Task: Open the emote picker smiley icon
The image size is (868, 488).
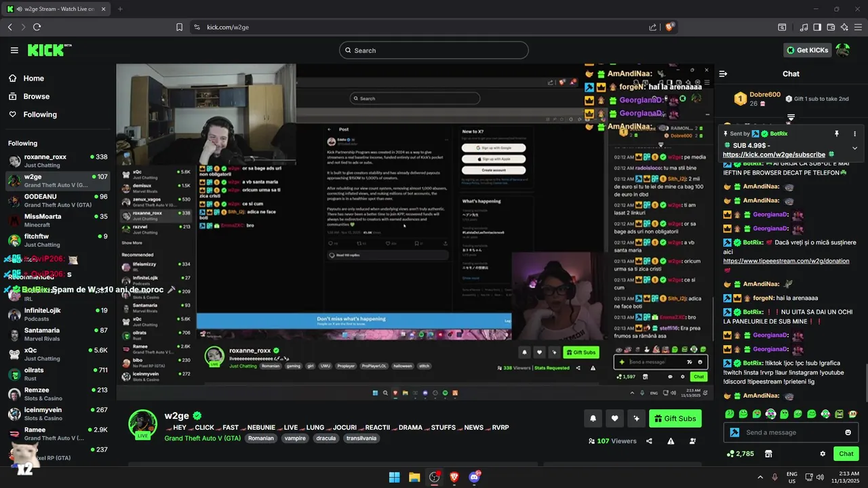Action: (848, 432)
